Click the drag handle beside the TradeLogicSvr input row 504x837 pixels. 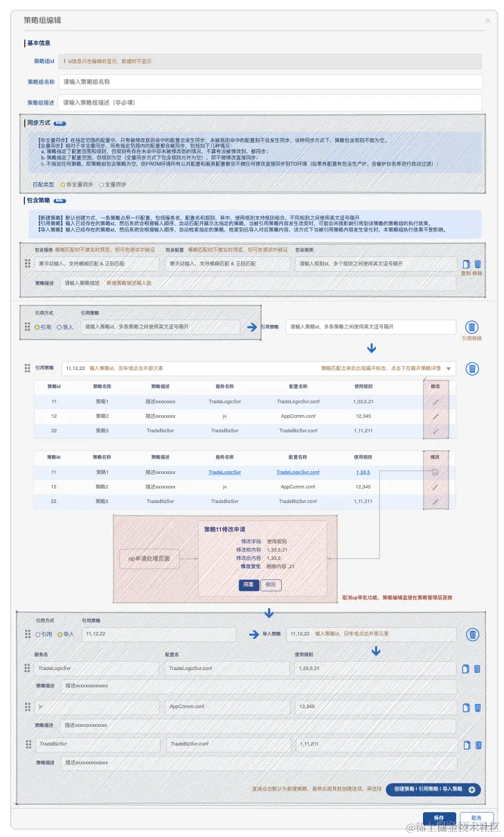[x=28, y=669]
